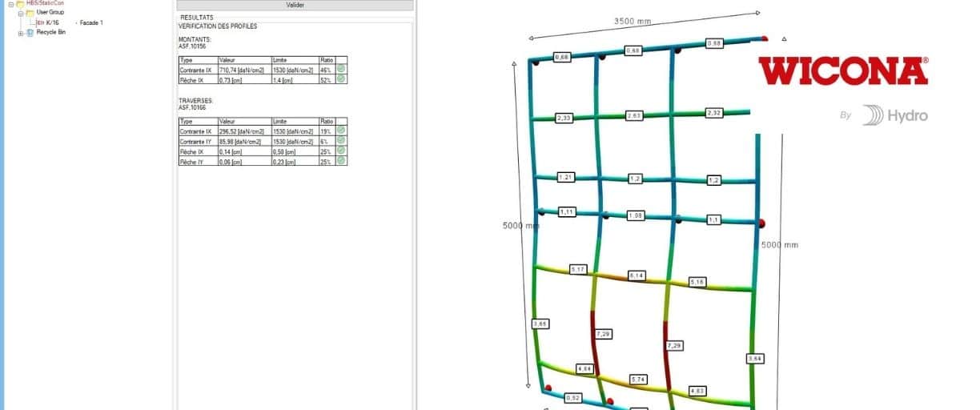Click the green check for Traverses 6% row
Viewport: 980px width, 410px height.
(341, 140)
